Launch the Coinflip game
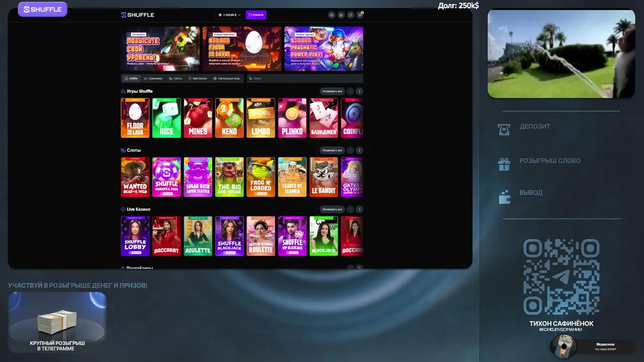 click(x=352, y=118)
